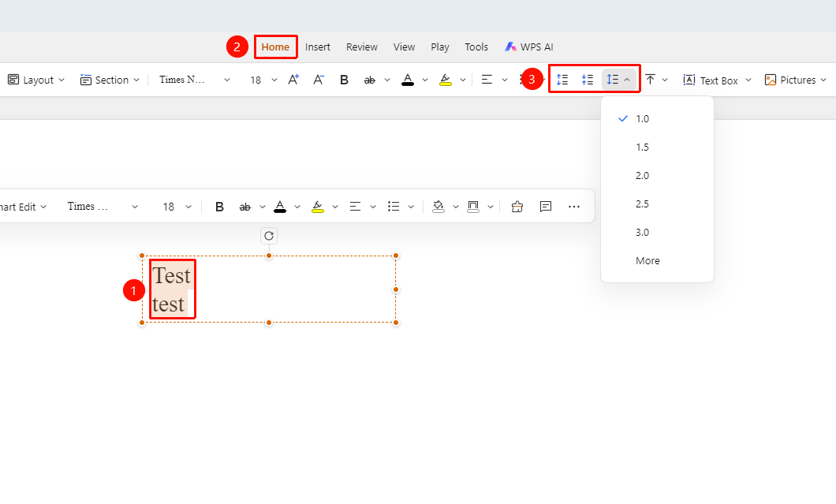Increase paragraph spacing in the ribbon
The height and width of the screenshot is (504, 836).
pyautogui.click(x=562, y=80)
